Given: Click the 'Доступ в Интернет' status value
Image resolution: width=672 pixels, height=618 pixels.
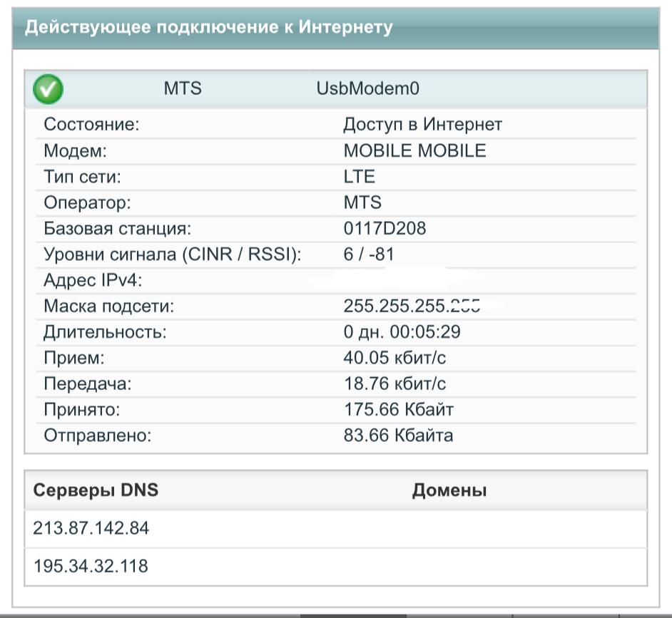Looking at the screenshot, I should 422,125.
